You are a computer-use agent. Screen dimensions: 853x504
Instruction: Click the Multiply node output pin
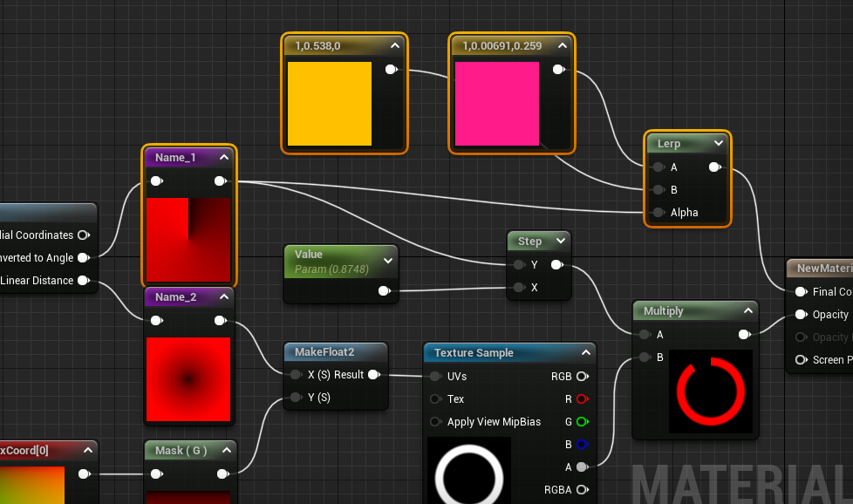[x=745, y=334]
